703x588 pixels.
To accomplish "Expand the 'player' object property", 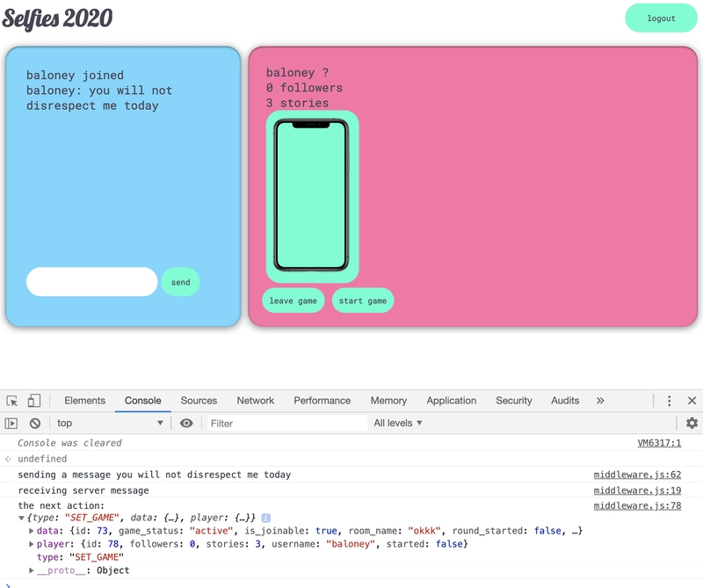I will [x=32, y=544].
